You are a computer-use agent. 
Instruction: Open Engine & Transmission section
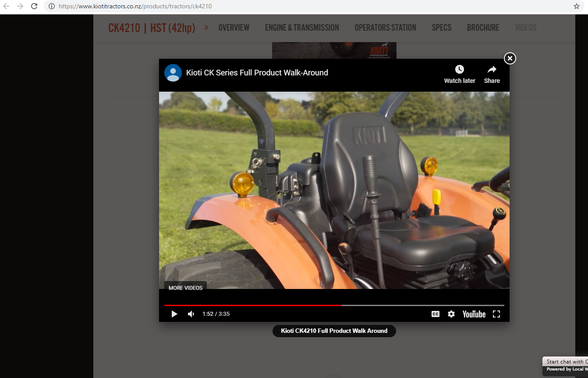(x=302, y=28)
